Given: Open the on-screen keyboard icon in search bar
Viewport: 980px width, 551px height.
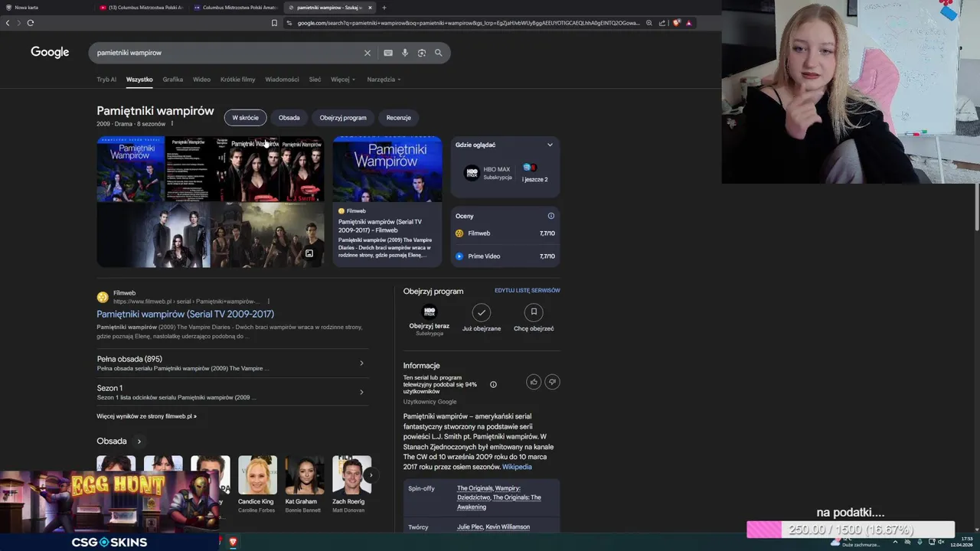Looking at the screenshot, I should point(388,53).
